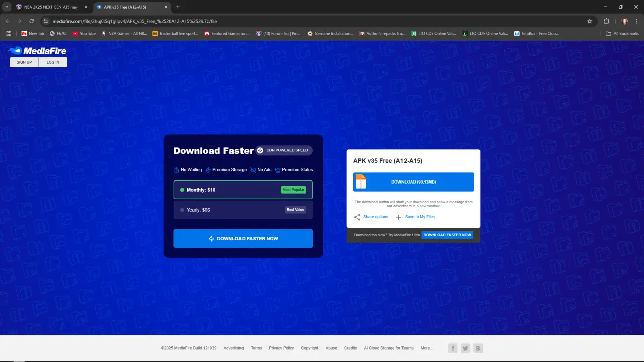Click the 'No Ads' feature text
The height and width of the screenshot is (362, 644).
point(264,170)
